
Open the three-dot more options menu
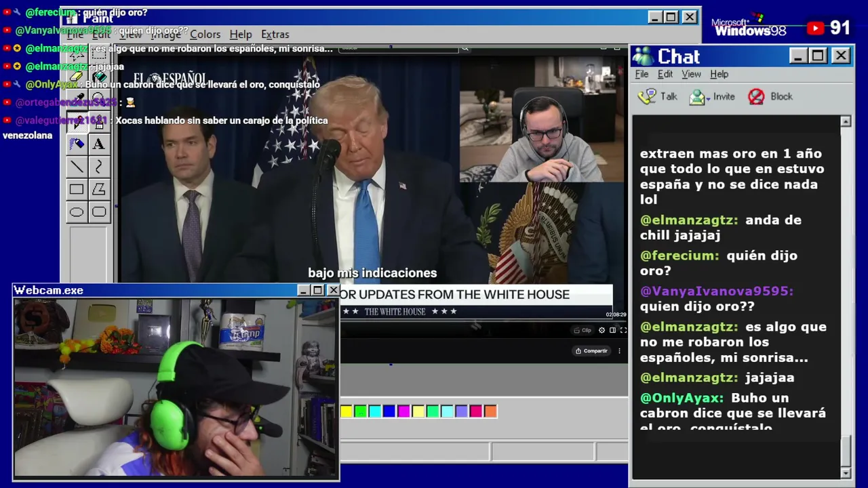point(619,350)
